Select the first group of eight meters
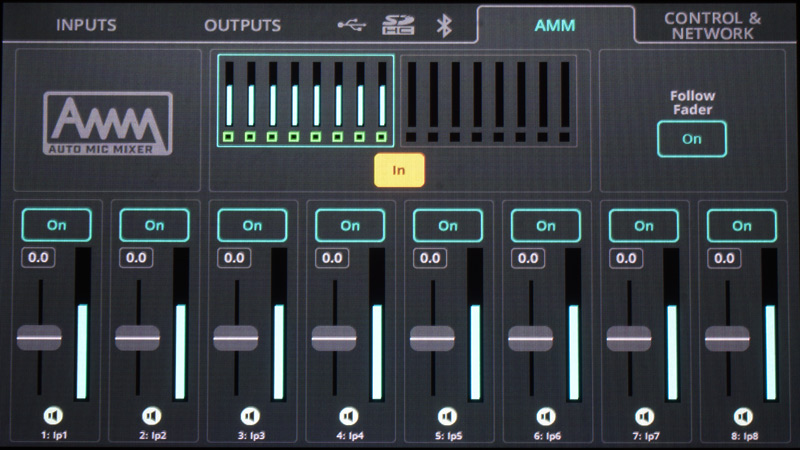800x450 pixels. 305,100
